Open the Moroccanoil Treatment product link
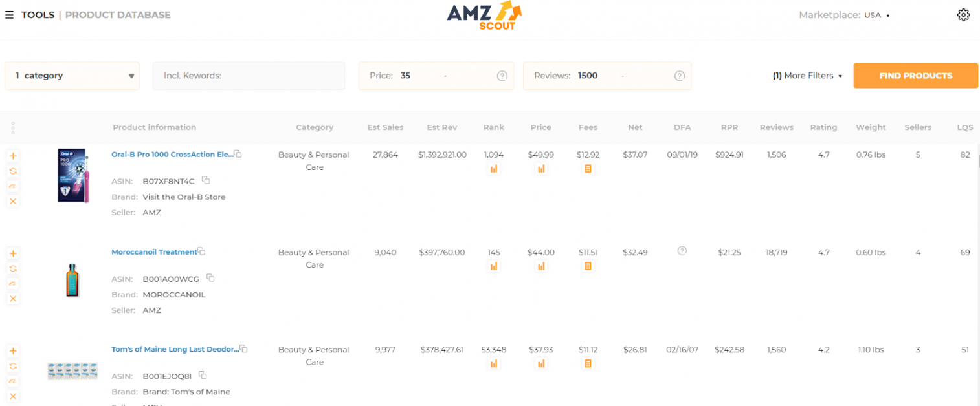980x406 pixels. point(154,252)
